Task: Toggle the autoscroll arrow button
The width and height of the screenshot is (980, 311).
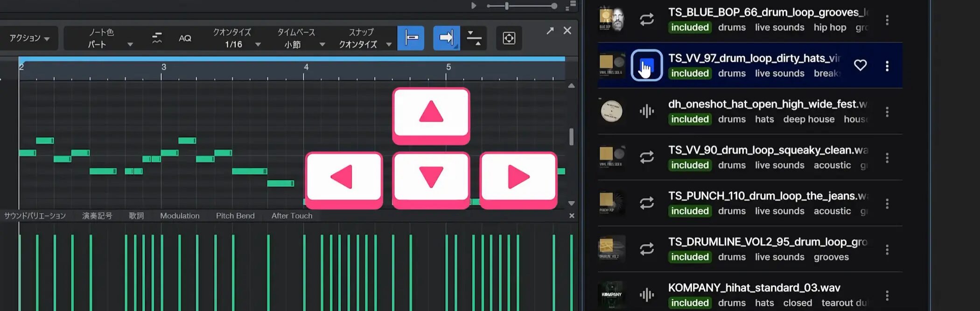Action: click(446, 38)
